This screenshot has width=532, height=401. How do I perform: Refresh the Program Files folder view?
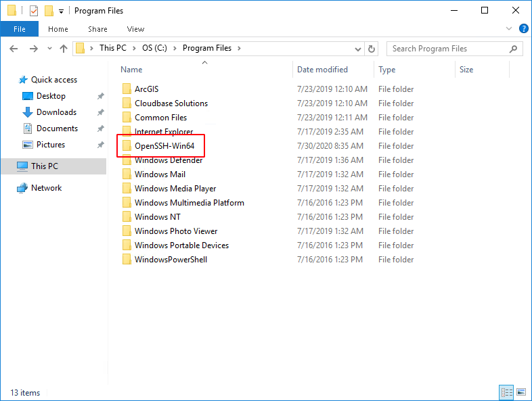371,49
